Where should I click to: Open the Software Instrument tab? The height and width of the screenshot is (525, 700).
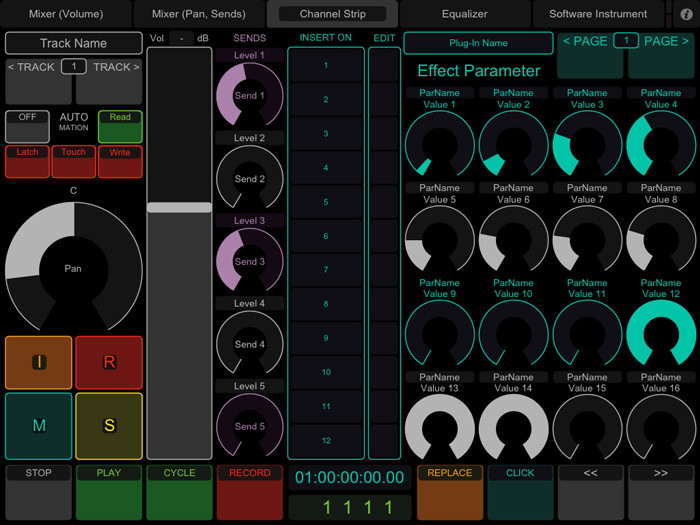click(598, 14)
